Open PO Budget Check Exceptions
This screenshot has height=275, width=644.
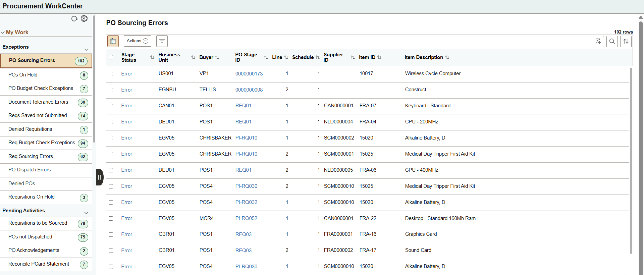pos(46,89)
